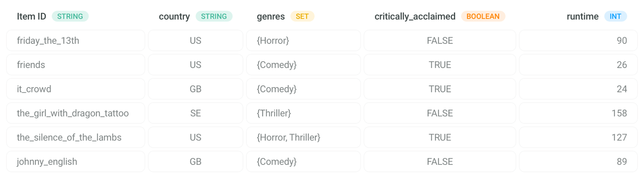Click the the_silence_of_the_lambs cell

click(75, 137)
